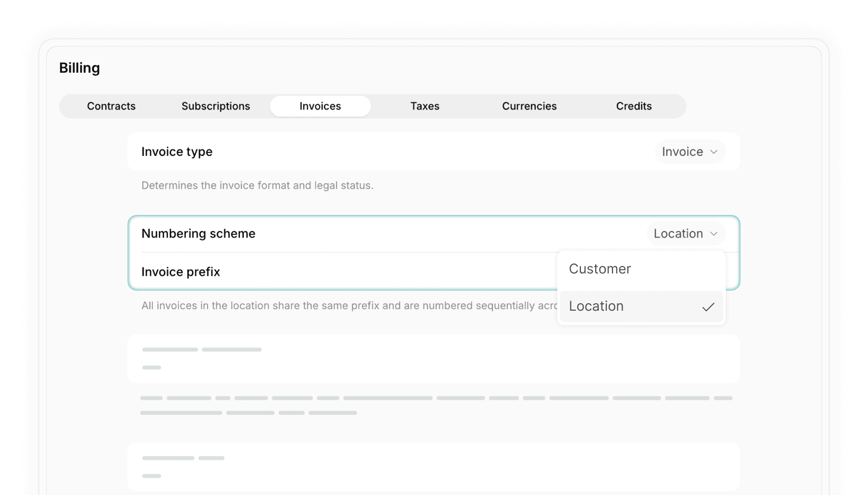Image resolution: width=868 pixels, height=495 pixels.
Task: Click the chevron beside Invoice type value
Action: coord(714,152)
